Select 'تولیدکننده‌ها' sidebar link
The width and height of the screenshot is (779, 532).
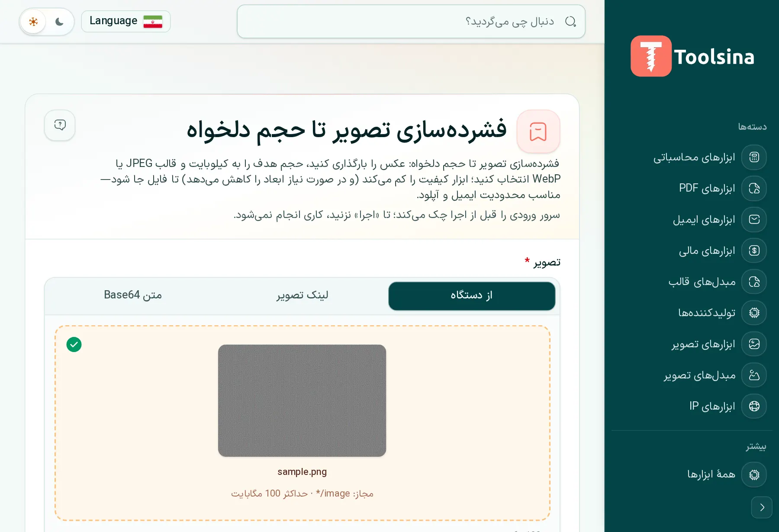point(707,313)
